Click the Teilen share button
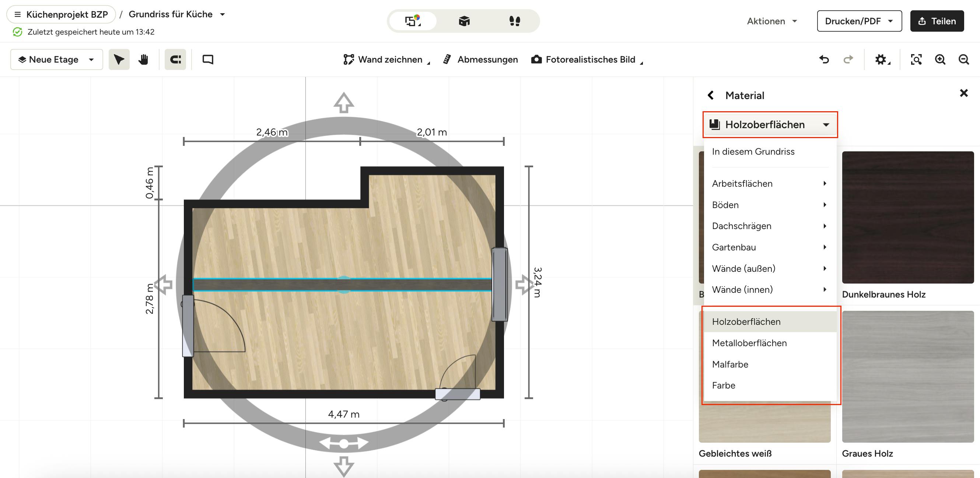Image resolution: width=980 pixels, height=478 pixels. pos(937,21)
